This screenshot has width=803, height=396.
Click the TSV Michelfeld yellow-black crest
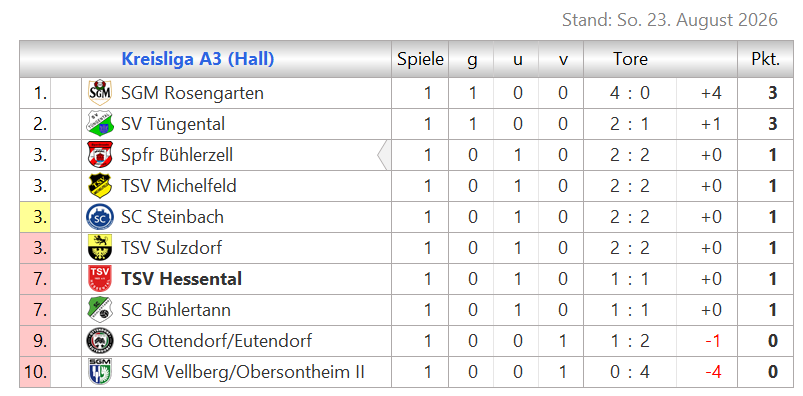pos(99,185)
